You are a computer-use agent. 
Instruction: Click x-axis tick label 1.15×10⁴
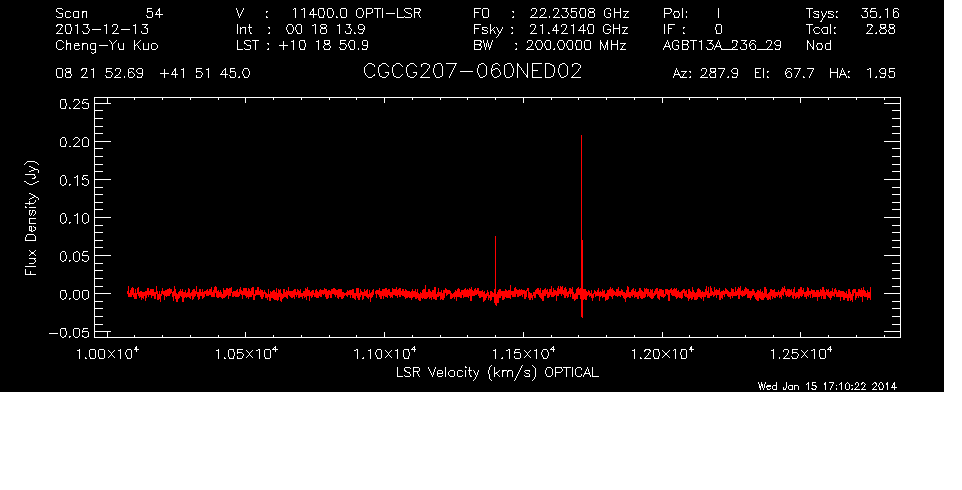point(524,353)
